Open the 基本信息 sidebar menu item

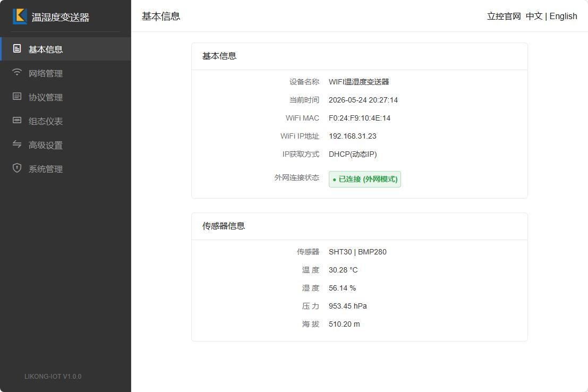[66, 49]
